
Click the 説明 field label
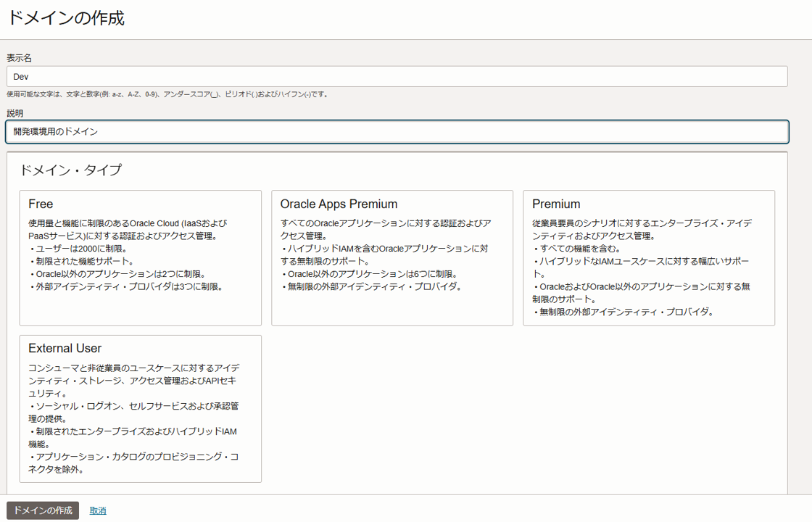point(15,113)
